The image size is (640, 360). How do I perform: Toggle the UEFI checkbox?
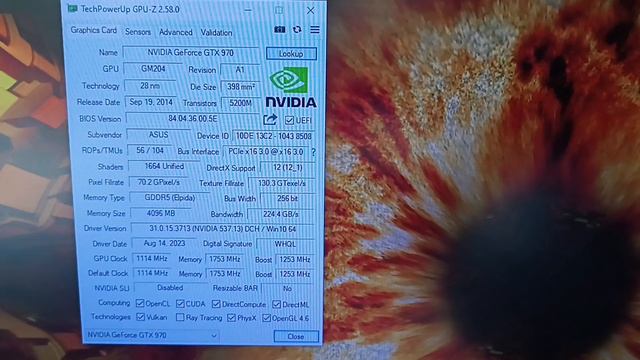(x=289, y=120)
